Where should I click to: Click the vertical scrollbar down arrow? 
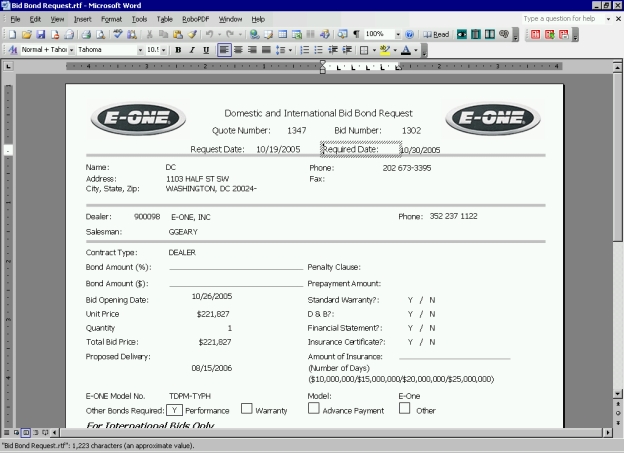tap(617, 394)
